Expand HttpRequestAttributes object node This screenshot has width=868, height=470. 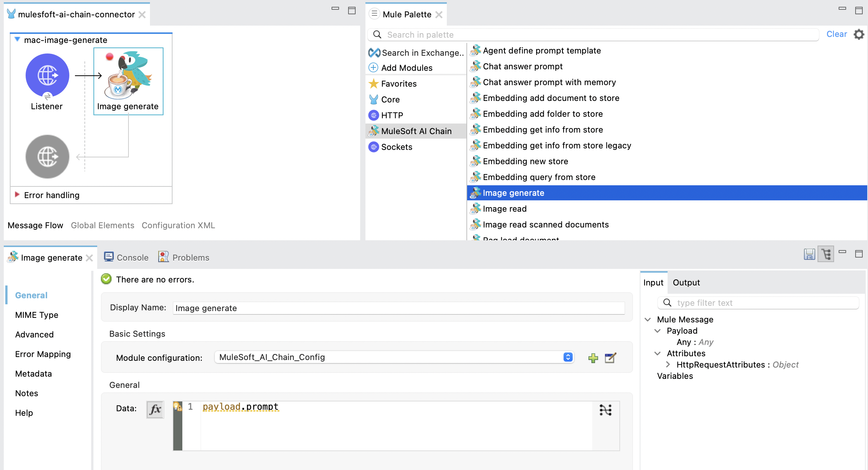click(x=668, y=365)
